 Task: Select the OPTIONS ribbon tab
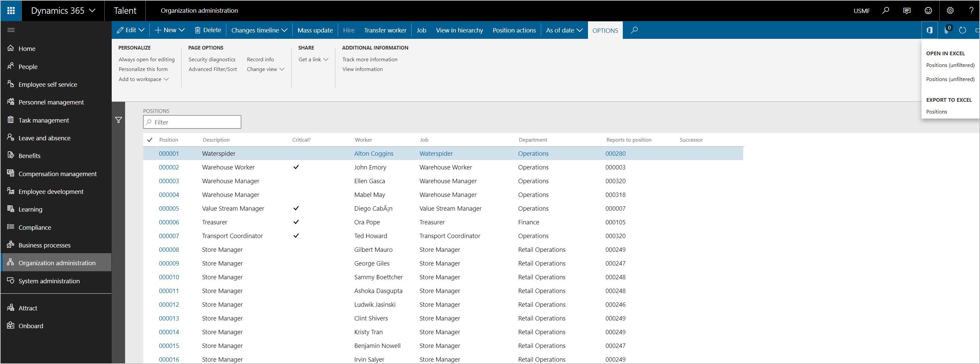[x=604, y=30]
